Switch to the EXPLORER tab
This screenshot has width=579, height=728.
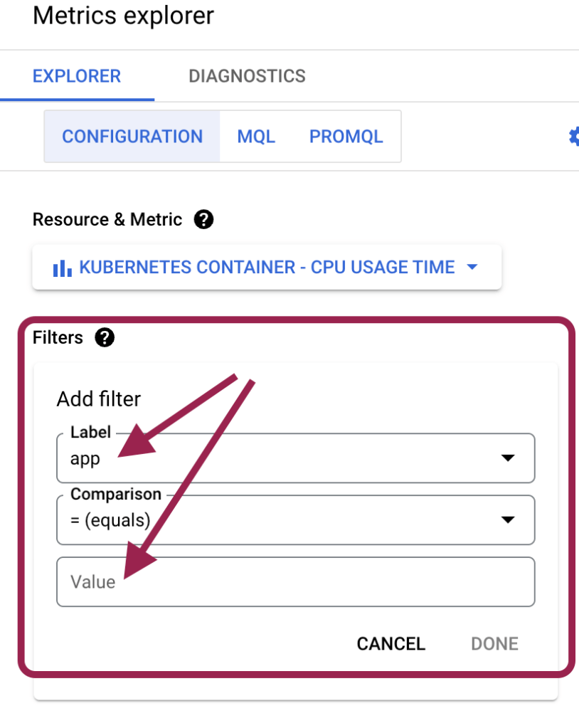point(77,76)
